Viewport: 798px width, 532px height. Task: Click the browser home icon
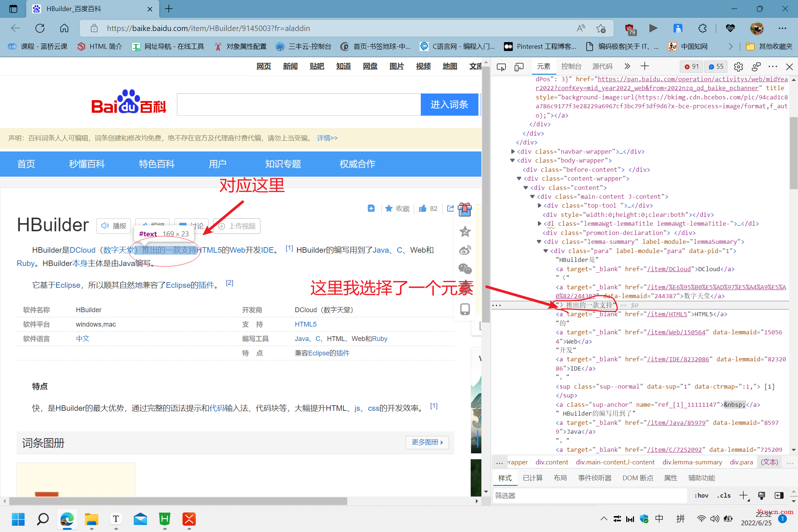coord(64,28)
